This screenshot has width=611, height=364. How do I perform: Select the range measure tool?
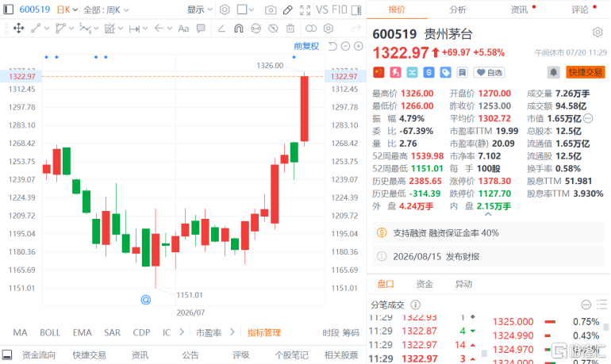134,29
